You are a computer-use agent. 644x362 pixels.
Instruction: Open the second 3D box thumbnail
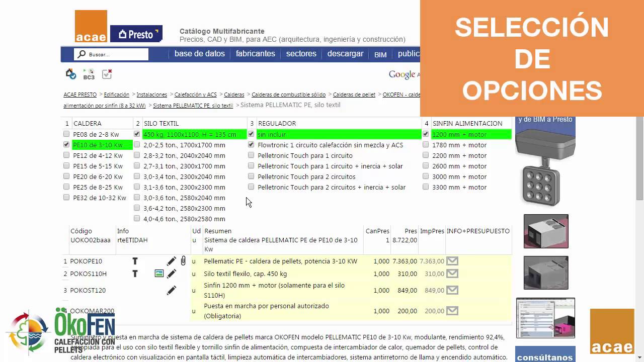click(x=546, y=273)
